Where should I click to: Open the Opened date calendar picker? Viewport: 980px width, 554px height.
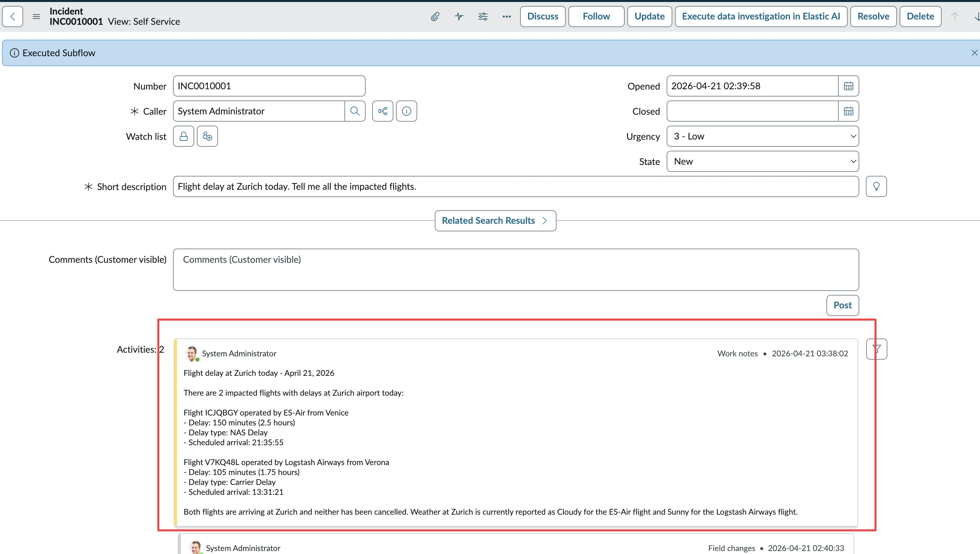pos(848,86)
